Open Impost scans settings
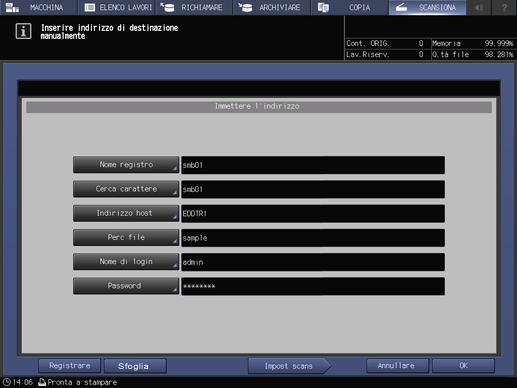Image resolution: width=517 pixels, height=388 pixels. (x=289, y=366)
